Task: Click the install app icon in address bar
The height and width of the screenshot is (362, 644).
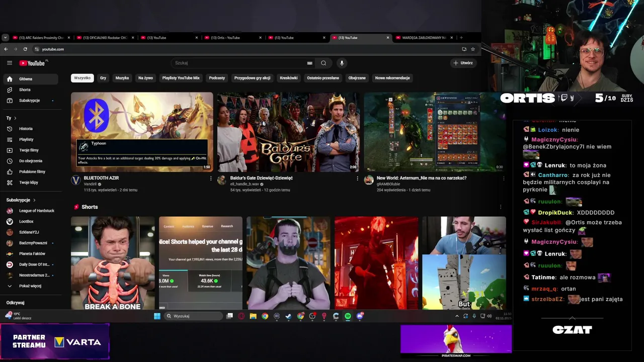Action: click(464, 49)
